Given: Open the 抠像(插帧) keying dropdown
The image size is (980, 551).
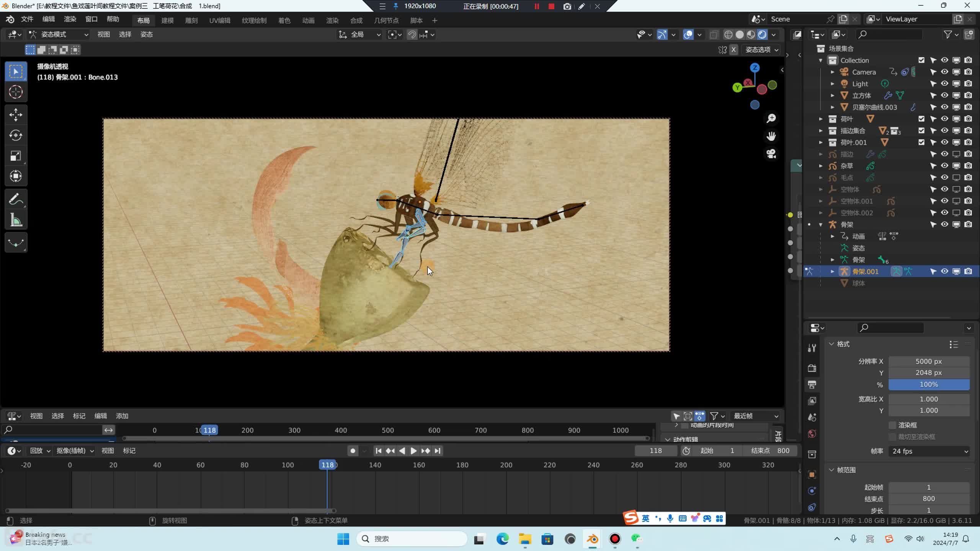Looking at the screenshot, I should (x=75, y=451).
